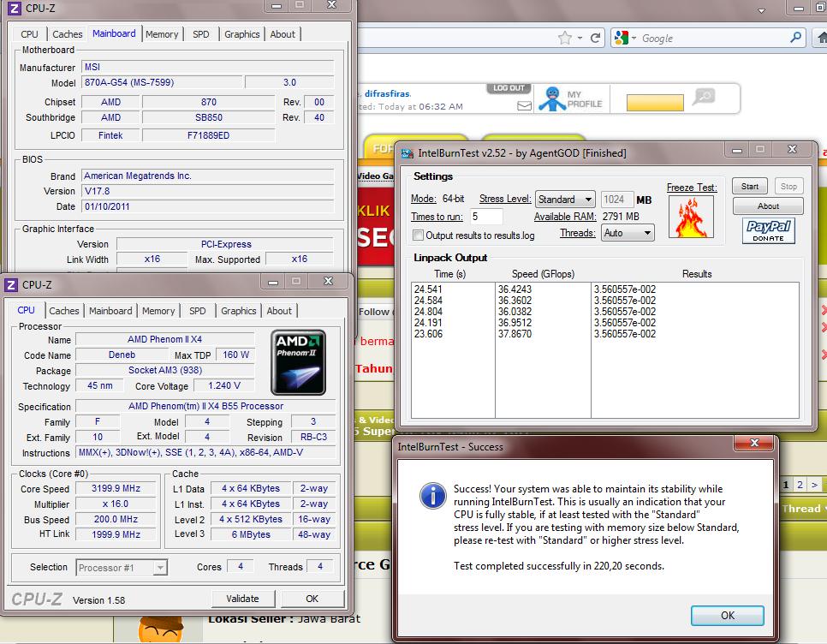Open Memory tab in CPU-Z Motherboard window

pyautogui.click(x=162, y=34)
